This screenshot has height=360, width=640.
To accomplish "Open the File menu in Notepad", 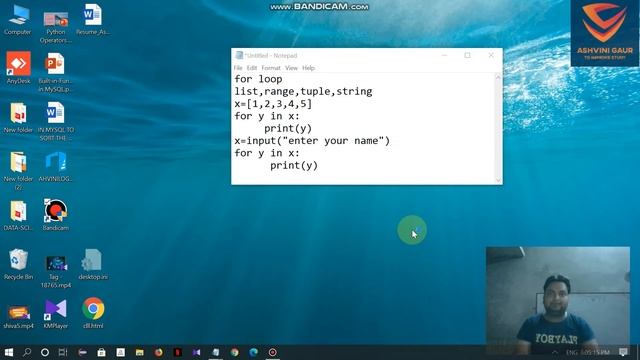I will [238, 68].
